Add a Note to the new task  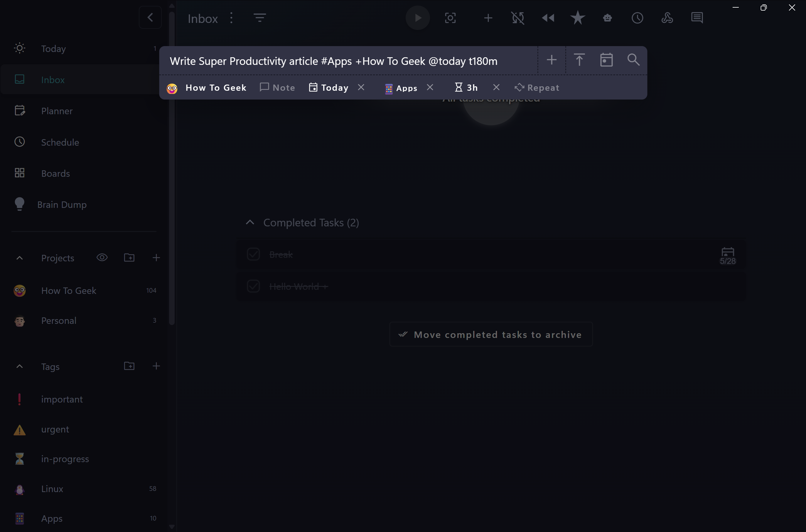(277, 87)
